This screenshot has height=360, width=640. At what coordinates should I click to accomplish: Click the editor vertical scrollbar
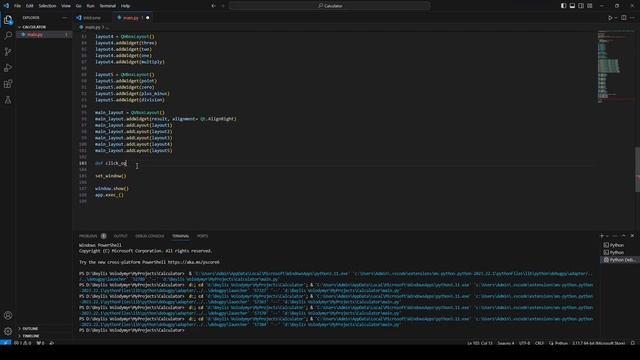637,169
